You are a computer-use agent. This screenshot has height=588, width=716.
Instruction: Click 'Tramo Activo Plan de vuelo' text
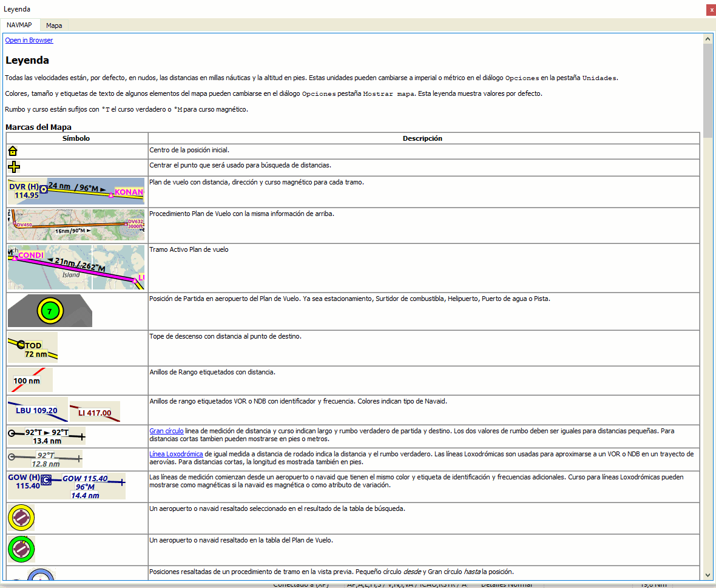point(189,250)
